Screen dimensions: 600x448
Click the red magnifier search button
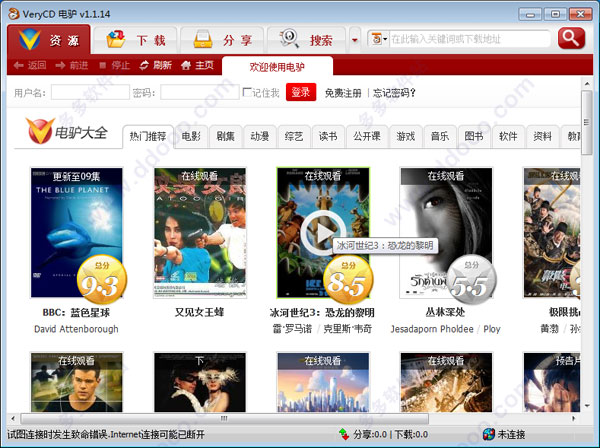click(571, 38)
